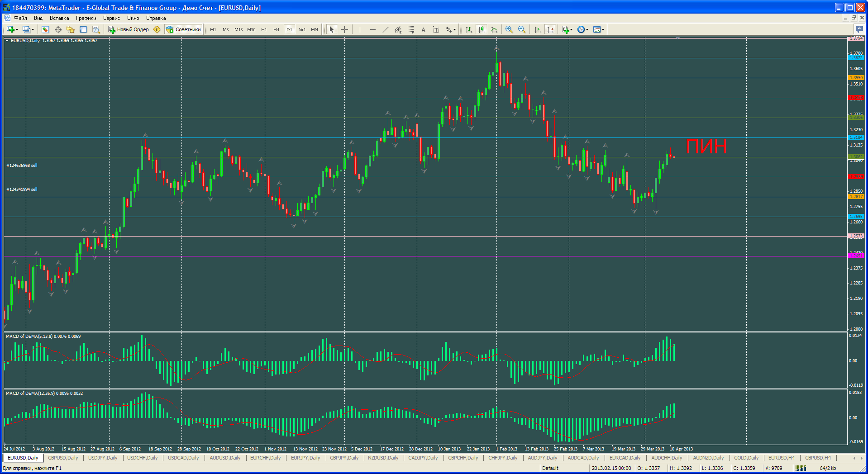Image resolution: width=868 pixels, height=474 pixels.
Task: Click the red 1.3420 price level label
Action: (855, 98)
